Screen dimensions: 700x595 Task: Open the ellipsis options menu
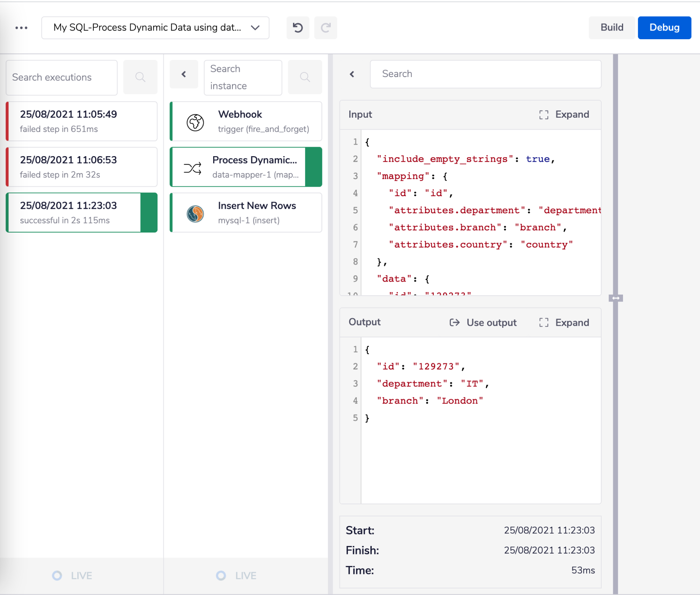pyautogui.click(x=21, y=28)
